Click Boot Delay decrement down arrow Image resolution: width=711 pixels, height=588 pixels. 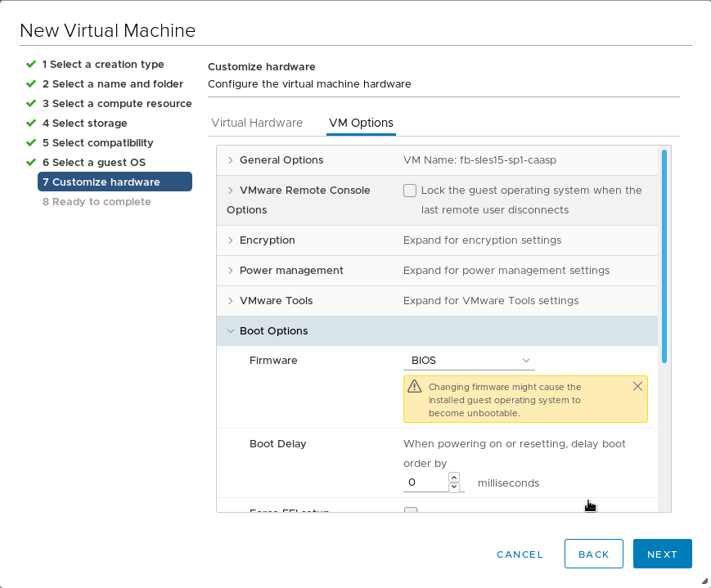point(455,487)
